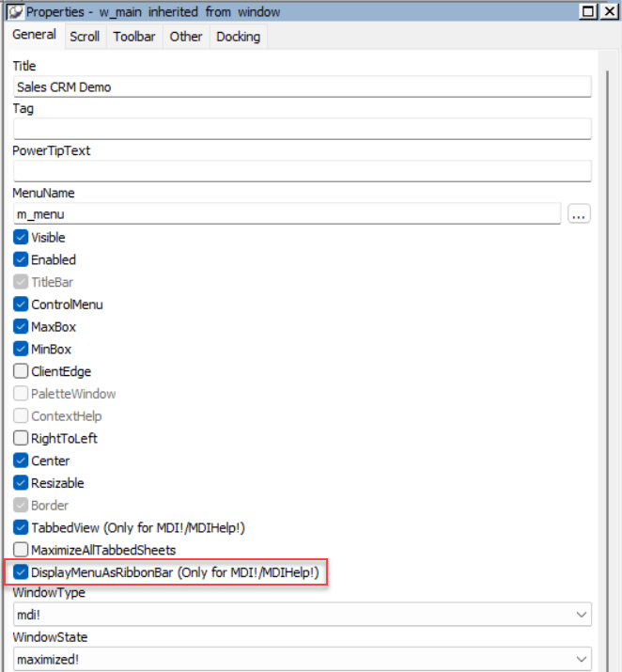Click the Title text field
The image size is (622, 672).
302,86
